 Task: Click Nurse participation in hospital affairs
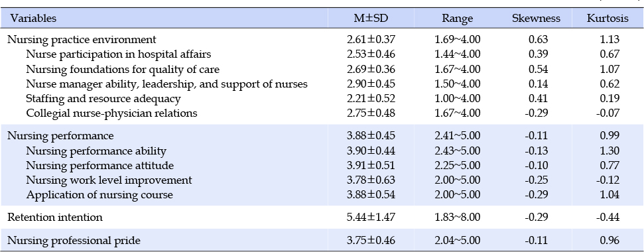click(x=118, y=54)
